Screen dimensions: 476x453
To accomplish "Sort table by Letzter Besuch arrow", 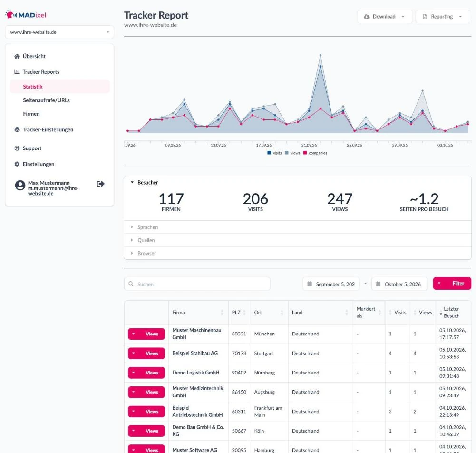I will [x=441, y=313].
